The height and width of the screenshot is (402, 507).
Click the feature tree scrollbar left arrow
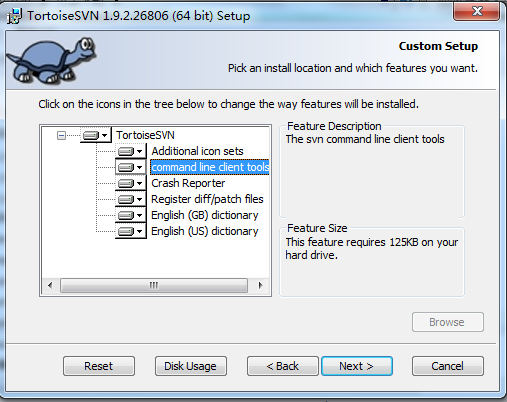pyautogui.click(x=50, y=285)
